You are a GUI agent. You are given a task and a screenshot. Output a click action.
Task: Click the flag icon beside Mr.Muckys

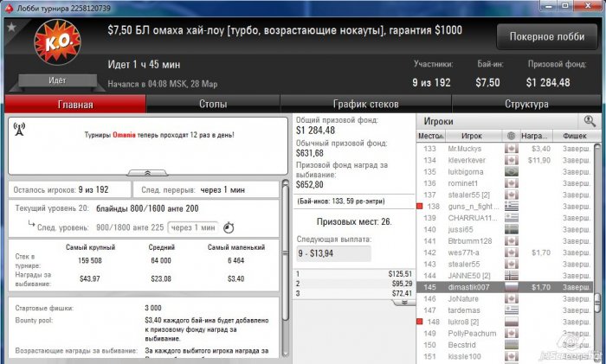[512, 149]
